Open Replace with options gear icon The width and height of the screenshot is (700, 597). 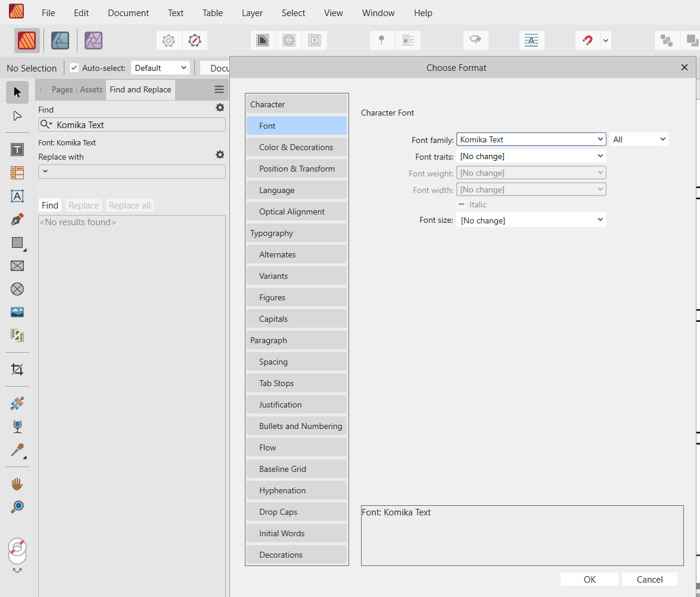(x=220, y=154)
